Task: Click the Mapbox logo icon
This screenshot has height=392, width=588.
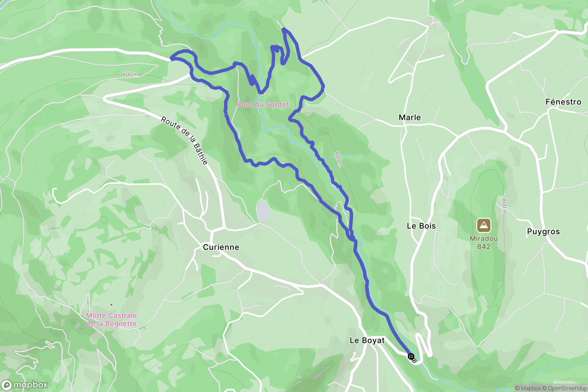Action: tap(6, 386)
